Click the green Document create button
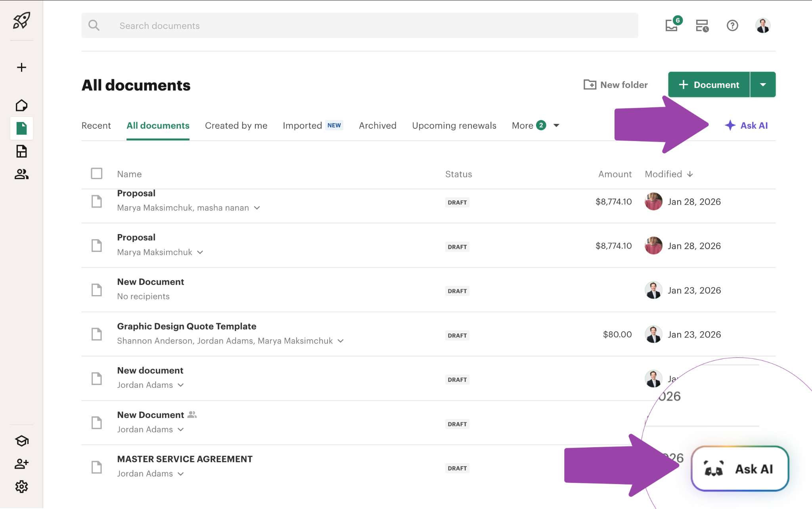The height and width of the screenshot is (509, 812). [x=709, y=84]
